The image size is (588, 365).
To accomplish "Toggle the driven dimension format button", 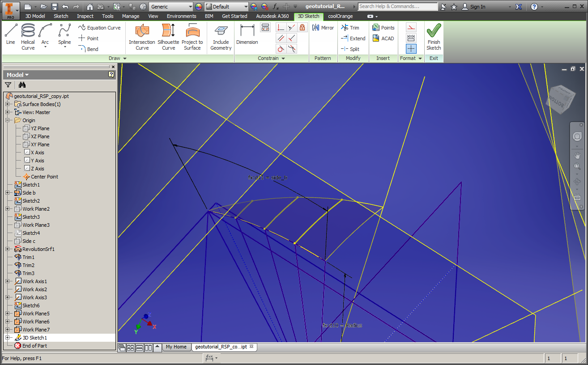I will [411, 38].
